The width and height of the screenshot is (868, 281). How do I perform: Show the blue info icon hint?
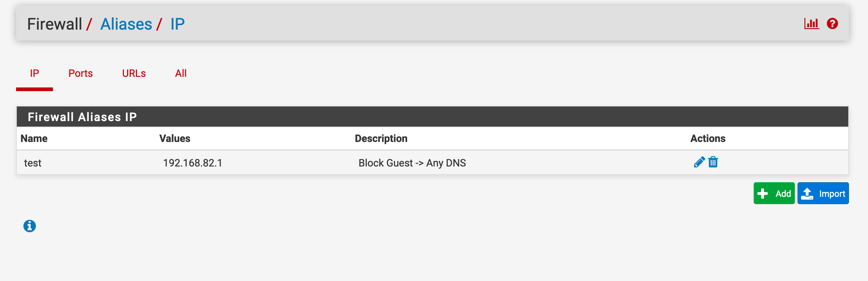[x=30, y=226]
